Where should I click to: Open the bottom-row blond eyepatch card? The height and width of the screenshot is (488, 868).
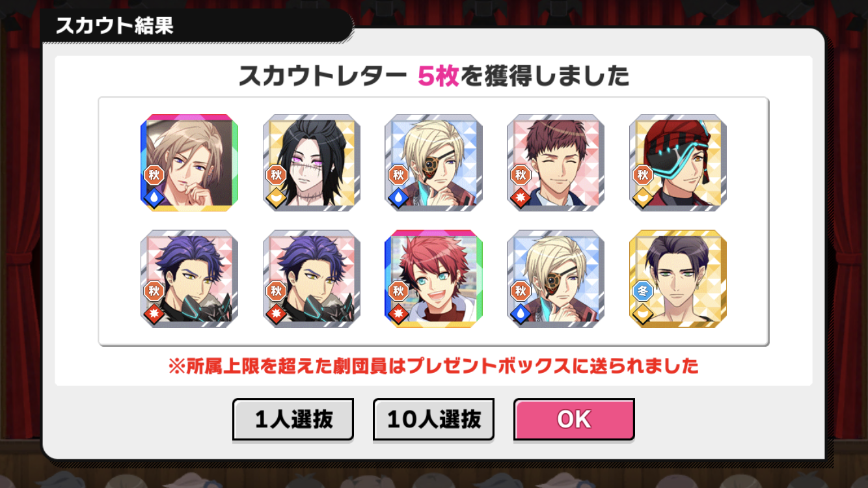pyautogui.click(x=556, y=278)
